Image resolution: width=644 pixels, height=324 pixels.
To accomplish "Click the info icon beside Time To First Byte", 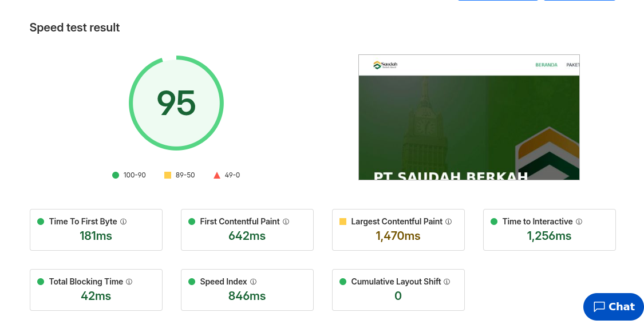I will [123, 222].
